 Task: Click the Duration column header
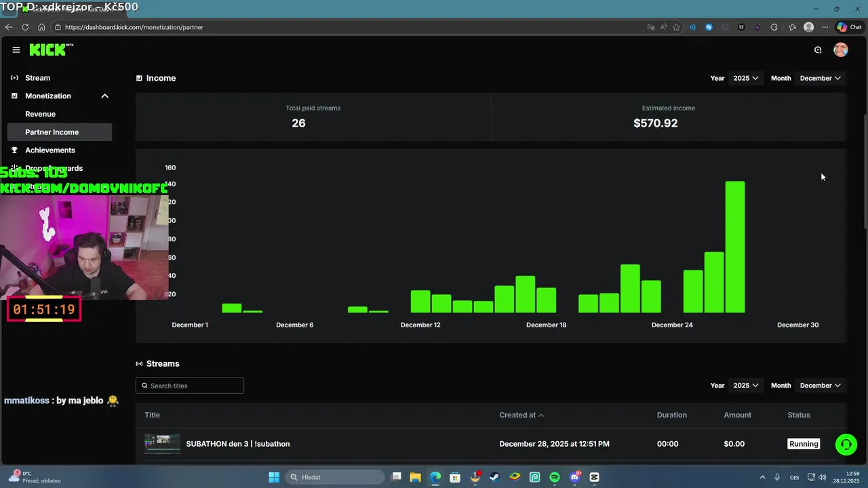point(671,415)
